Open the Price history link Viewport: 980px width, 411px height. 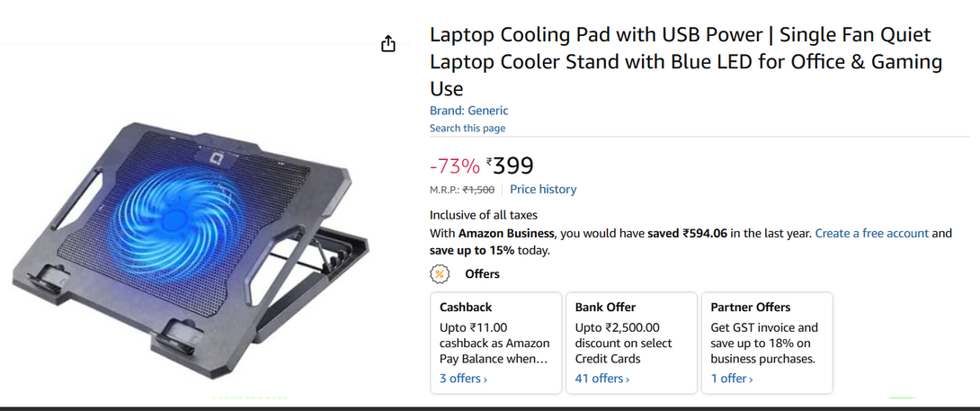coord(543,189)
